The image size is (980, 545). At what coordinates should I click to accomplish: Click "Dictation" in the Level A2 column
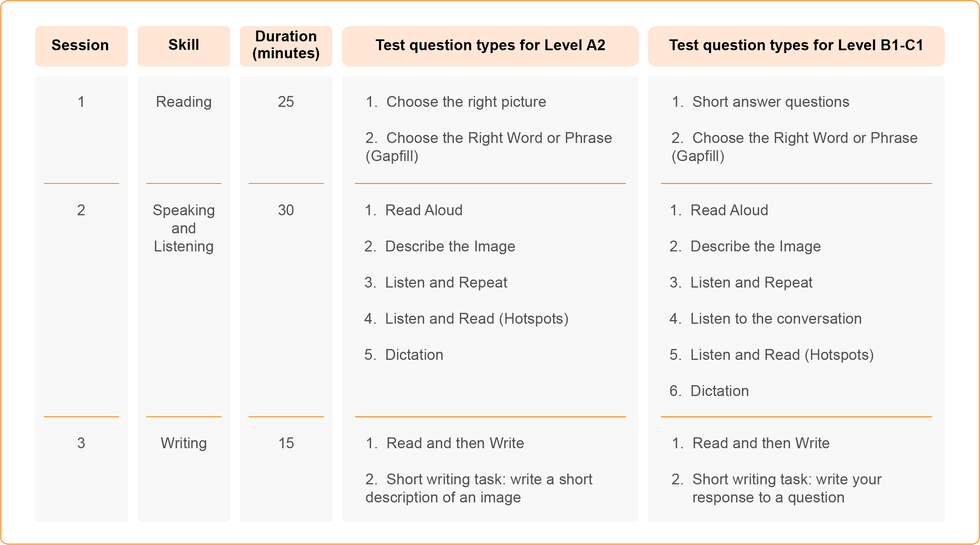click(x=414, y=355)
